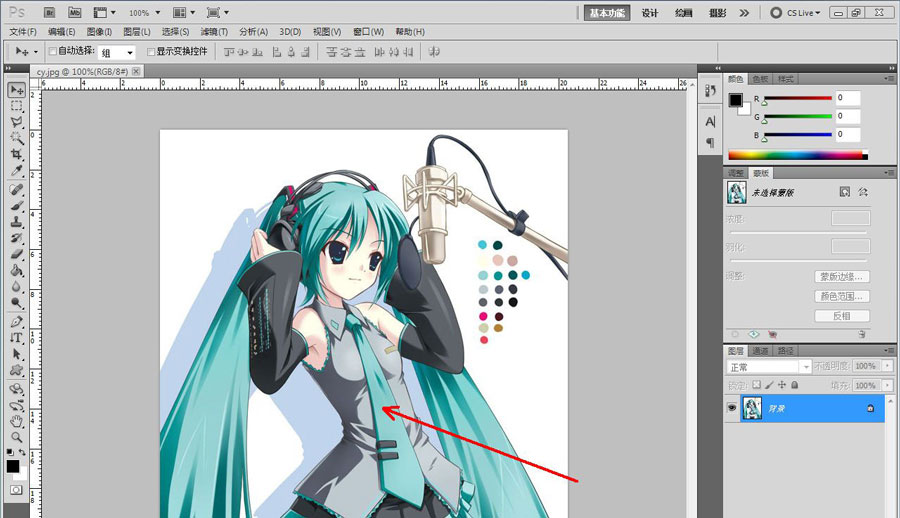
Task: Select the Path Selection tool
Action: tap(17, 354)
